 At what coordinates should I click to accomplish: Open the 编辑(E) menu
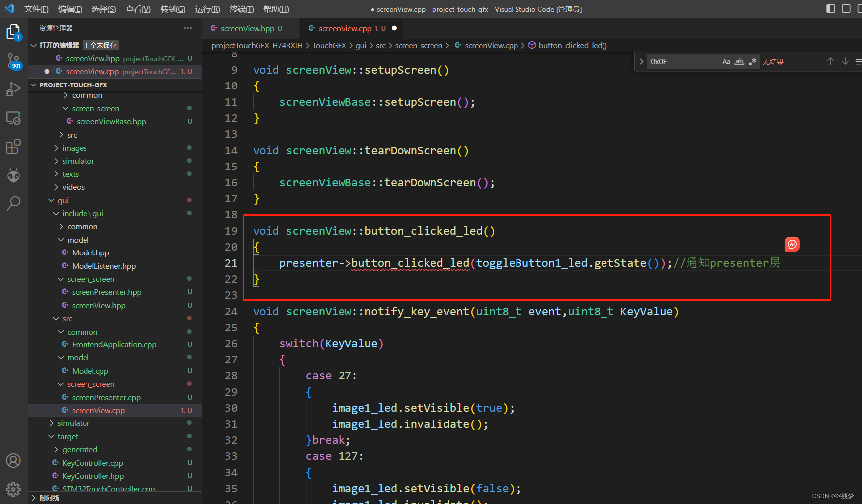click(70, 9)
